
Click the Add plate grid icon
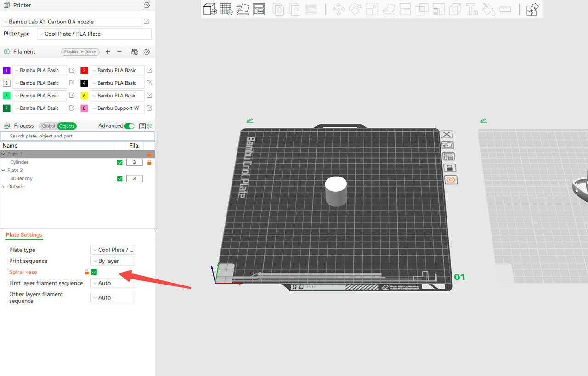point(226,9)
